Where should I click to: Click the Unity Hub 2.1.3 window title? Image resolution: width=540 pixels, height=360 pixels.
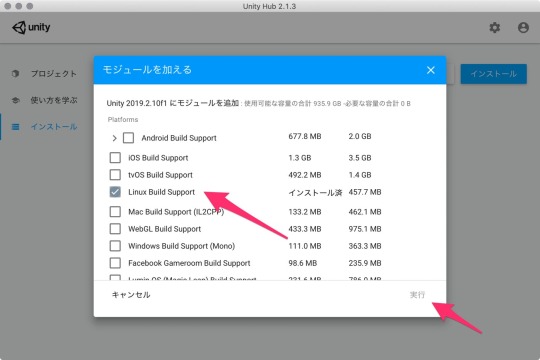pos(269,6)
